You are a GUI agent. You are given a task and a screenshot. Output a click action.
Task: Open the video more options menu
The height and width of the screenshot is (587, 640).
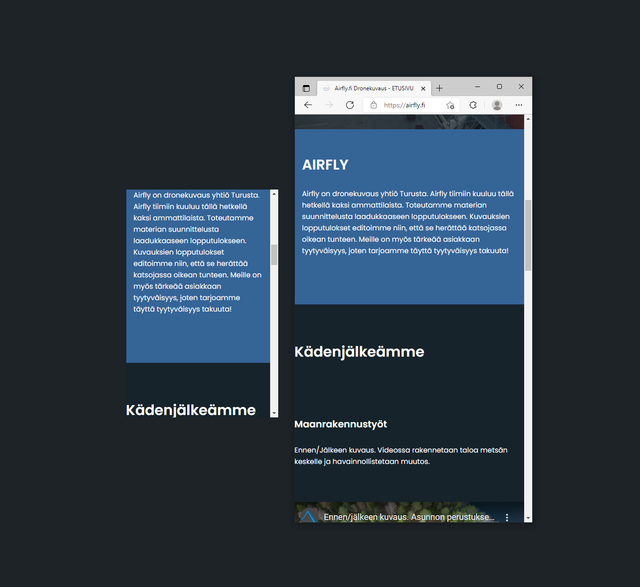coord(507,517)
